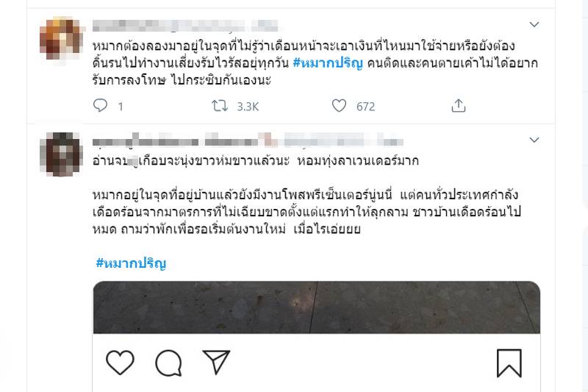588x392 pixels.
Task: Open the second tweet author's blurred username
Action: coord(248,141)
